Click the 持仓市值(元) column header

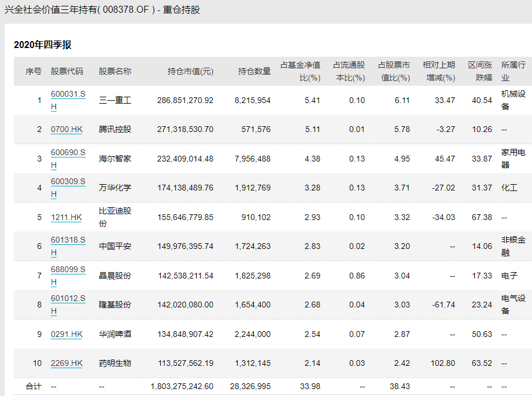click(190, 71)
